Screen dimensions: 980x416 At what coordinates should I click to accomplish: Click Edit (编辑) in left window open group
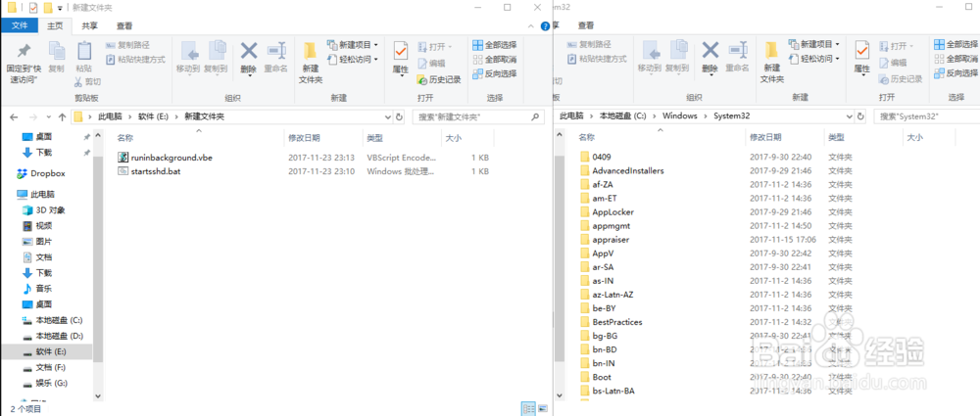(431, 63)
